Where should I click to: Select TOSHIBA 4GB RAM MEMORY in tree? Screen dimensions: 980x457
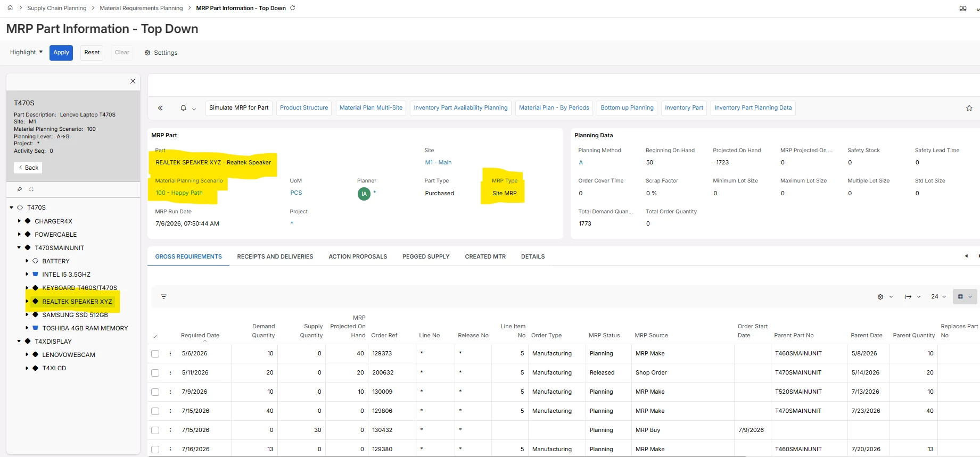(85, 328)
